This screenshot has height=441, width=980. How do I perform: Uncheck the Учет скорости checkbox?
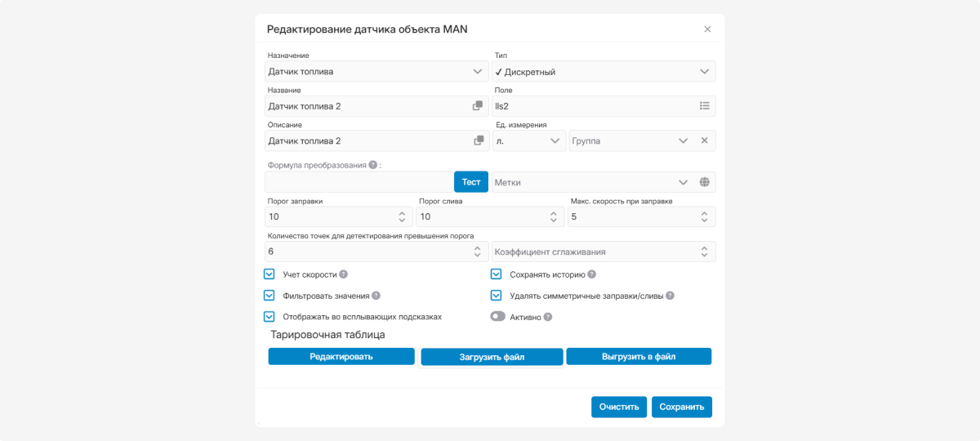[x=269, y=274]
